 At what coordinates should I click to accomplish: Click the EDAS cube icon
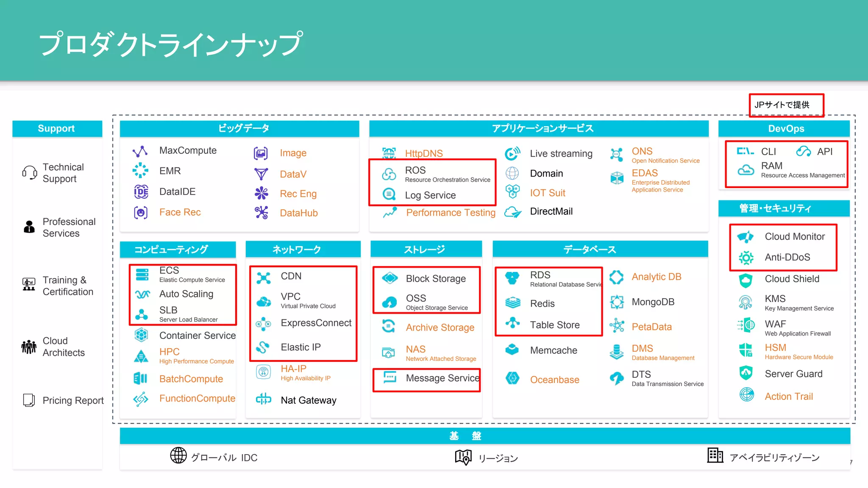(x=617, y=178)
